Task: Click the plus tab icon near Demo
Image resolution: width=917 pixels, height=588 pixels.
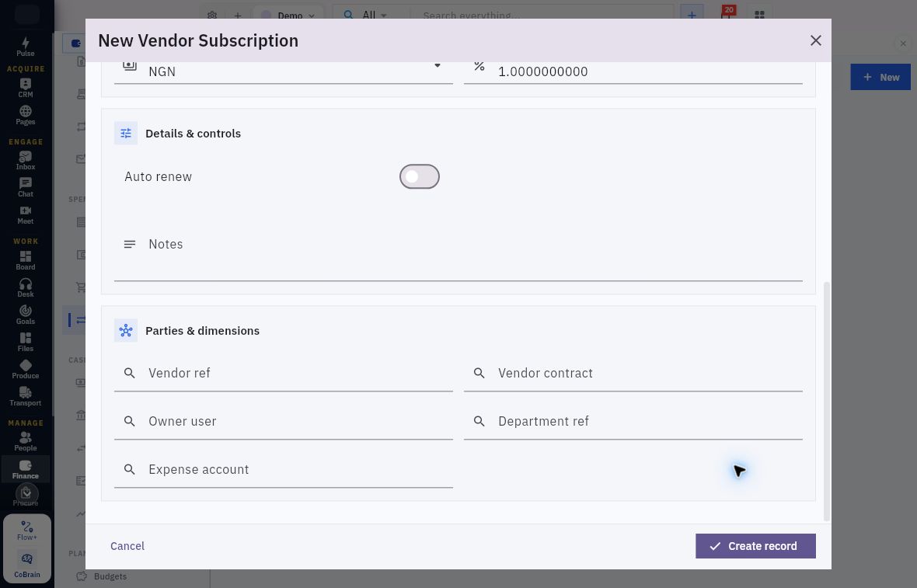Action: click(238, 16)
